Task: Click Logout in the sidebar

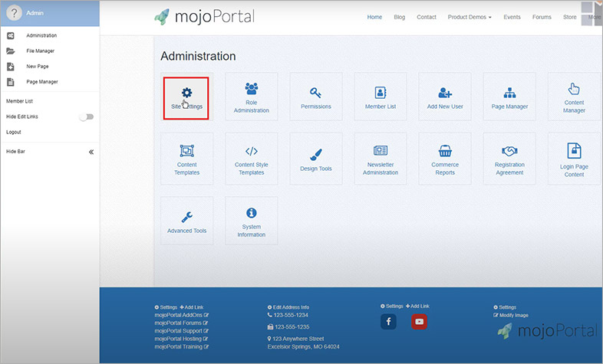Action: pos(14,132)
